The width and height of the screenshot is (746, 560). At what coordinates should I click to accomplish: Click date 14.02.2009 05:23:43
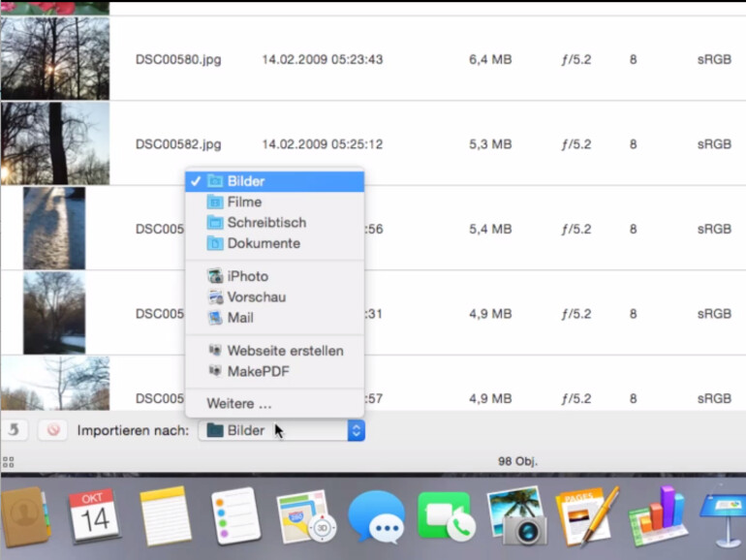click(323, 59)
